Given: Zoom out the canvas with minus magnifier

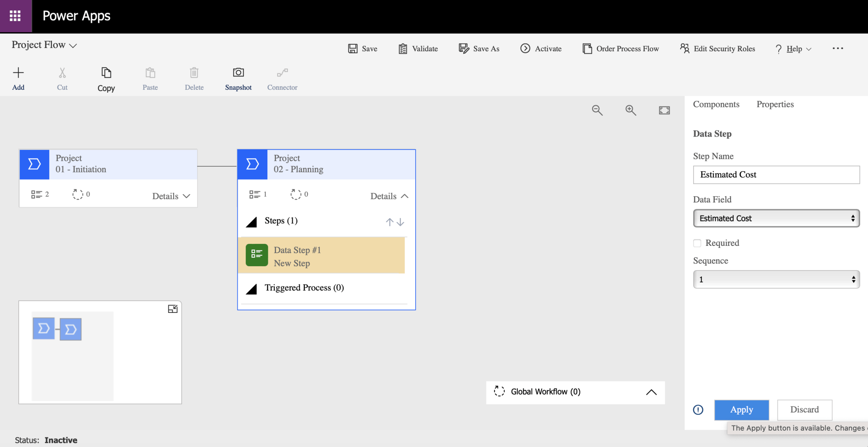Looking at the screenshot, I should point(597,110).
